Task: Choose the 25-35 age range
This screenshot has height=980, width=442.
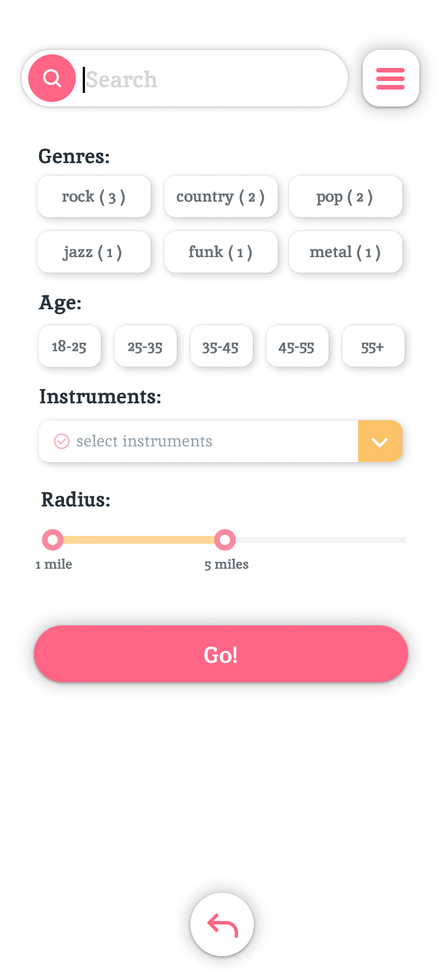Action: pyautogui.click(x=145, y=346)
